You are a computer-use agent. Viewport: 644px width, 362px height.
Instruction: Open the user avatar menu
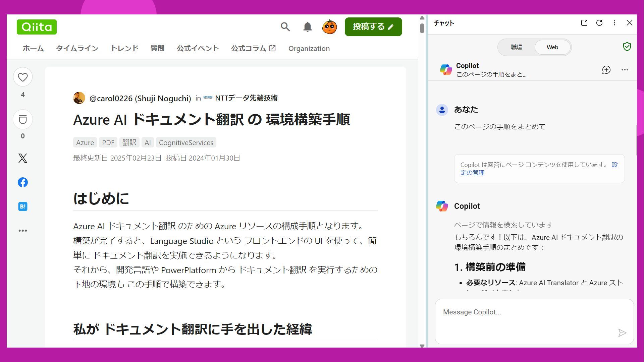[329, 27]
